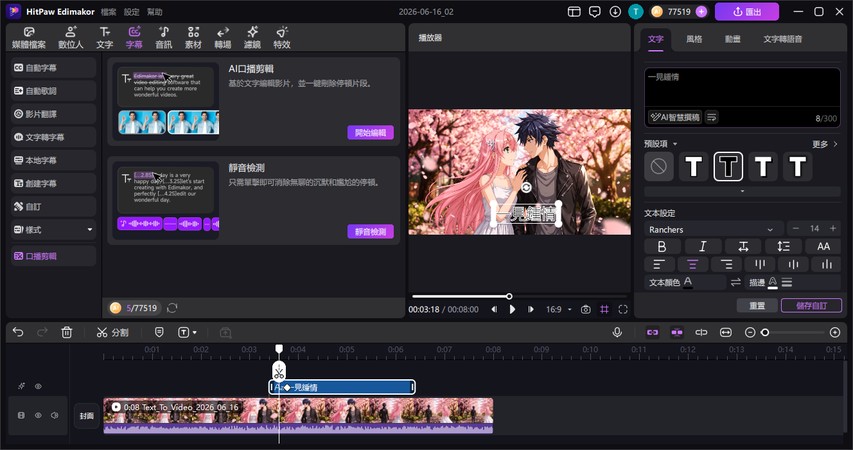The image size is (853, 450).
Task: Enter fullscreen preview
Action: click(623, 309)
